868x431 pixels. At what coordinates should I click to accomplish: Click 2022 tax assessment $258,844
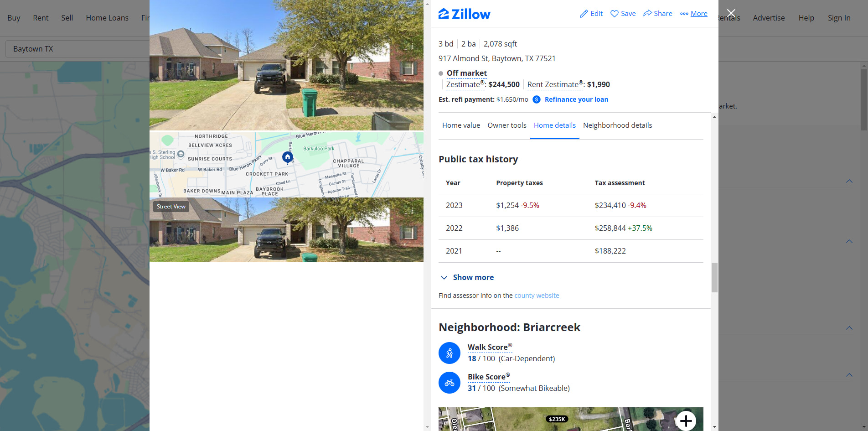point(610,228)
